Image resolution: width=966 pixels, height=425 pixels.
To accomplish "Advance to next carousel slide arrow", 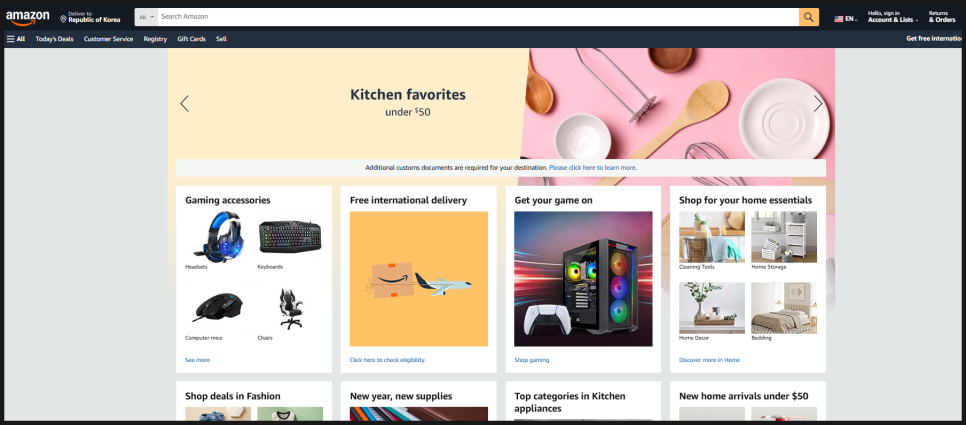I will pos(818,103).
